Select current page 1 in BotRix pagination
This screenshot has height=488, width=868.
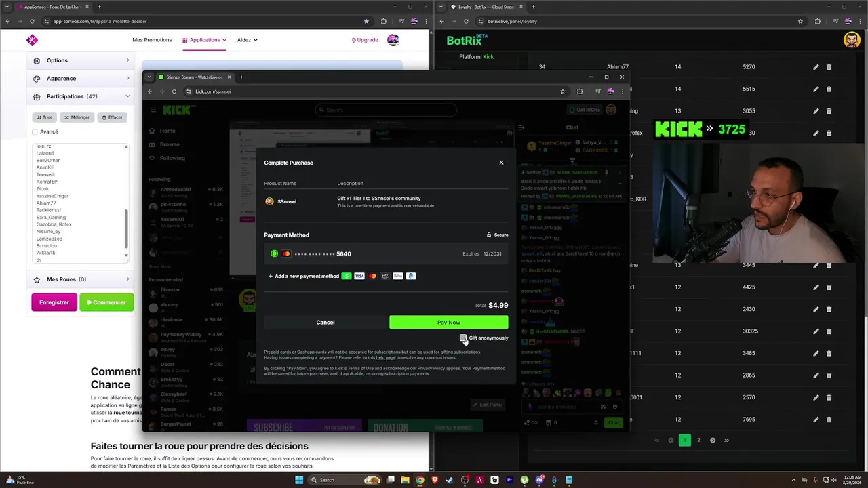pos(684,440)
